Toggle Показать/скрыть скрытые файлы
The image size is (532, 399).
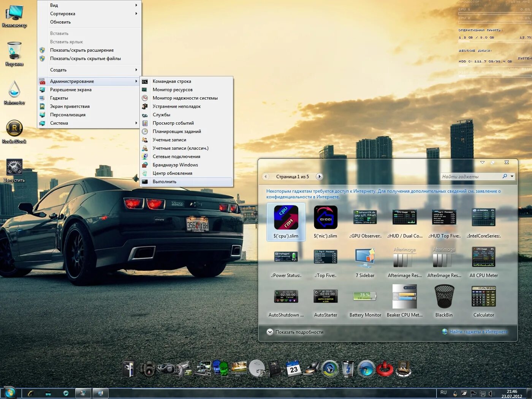tap(89, 59)
